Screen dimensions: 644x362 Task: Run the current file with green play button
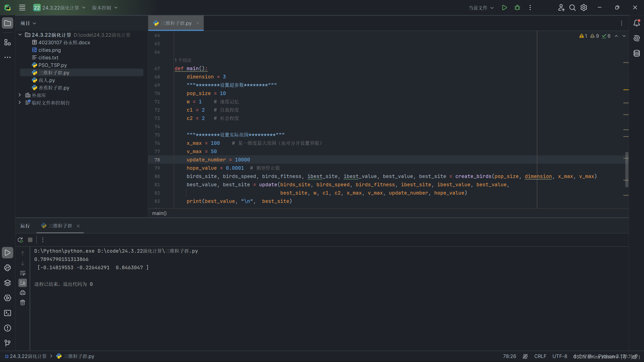[504, 8]
